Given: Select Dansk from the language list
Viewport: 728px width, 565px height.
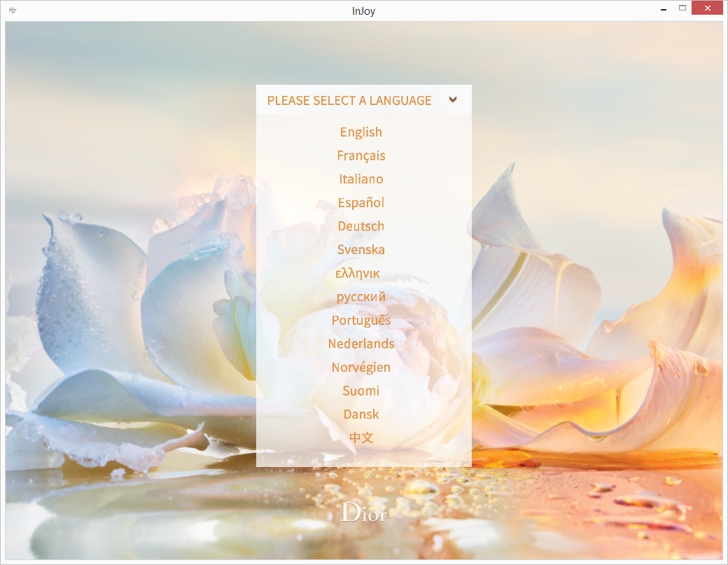Looking at the screenshot, I should [x=360, y=414].
